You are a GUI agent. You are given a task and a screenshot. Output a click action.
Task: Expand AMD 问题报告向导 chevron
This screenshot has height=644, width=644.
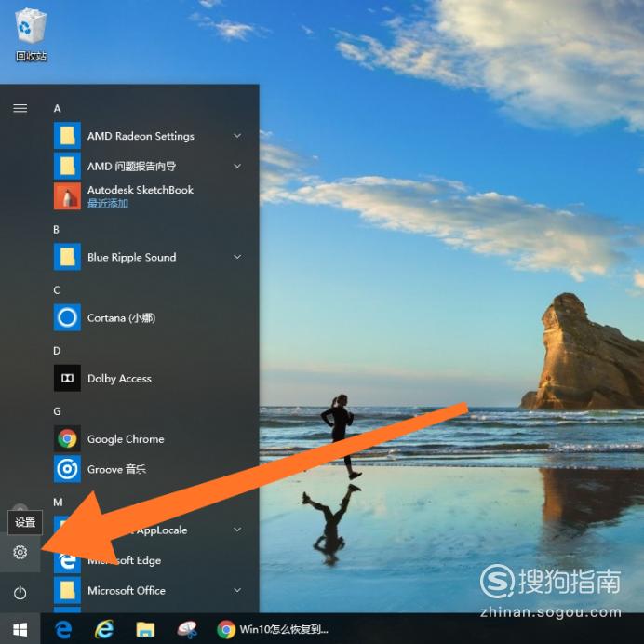point(237,166)
